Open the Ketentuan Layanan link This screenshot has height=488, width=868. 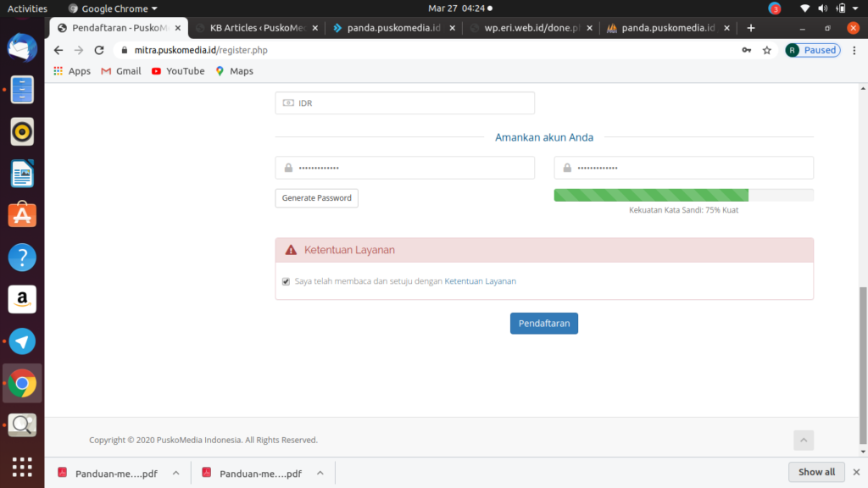pos(480,281)
